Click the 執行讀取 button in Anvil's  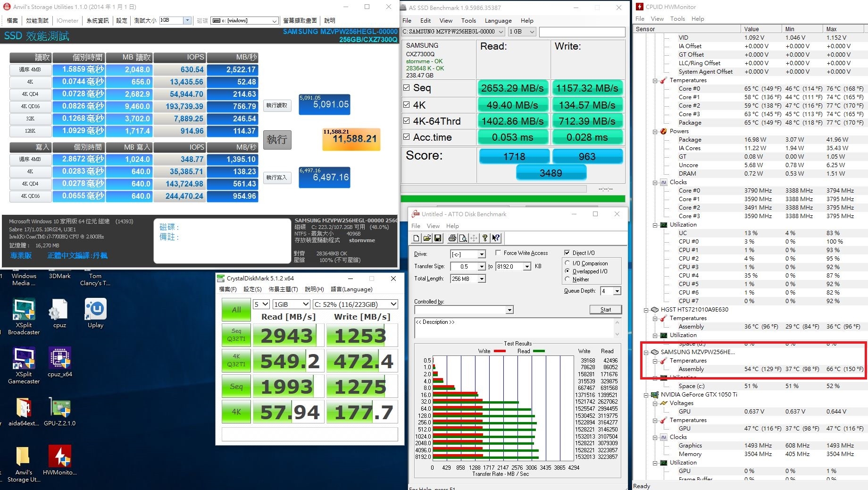277,105
